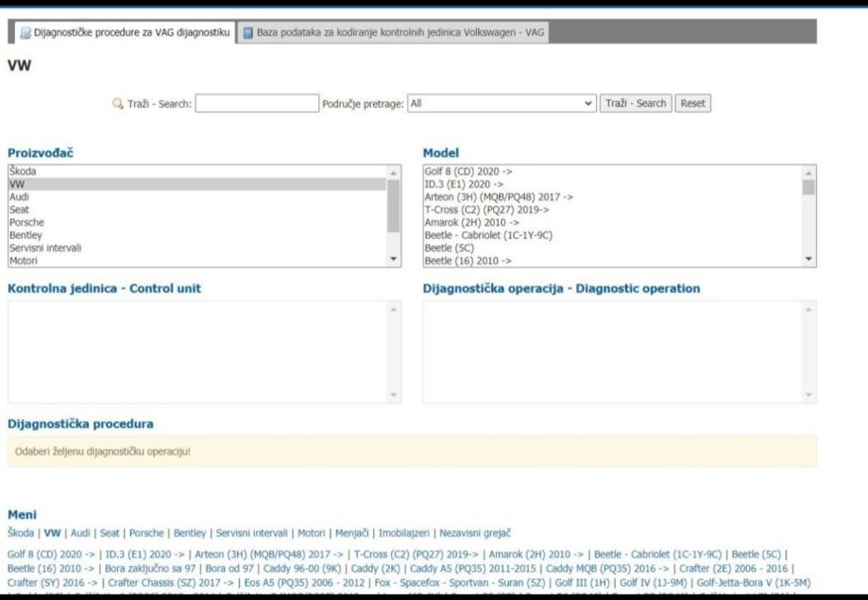Select Audi in Proizvođač list
Viewport: 868px width, 600px height.
(197, 197)
